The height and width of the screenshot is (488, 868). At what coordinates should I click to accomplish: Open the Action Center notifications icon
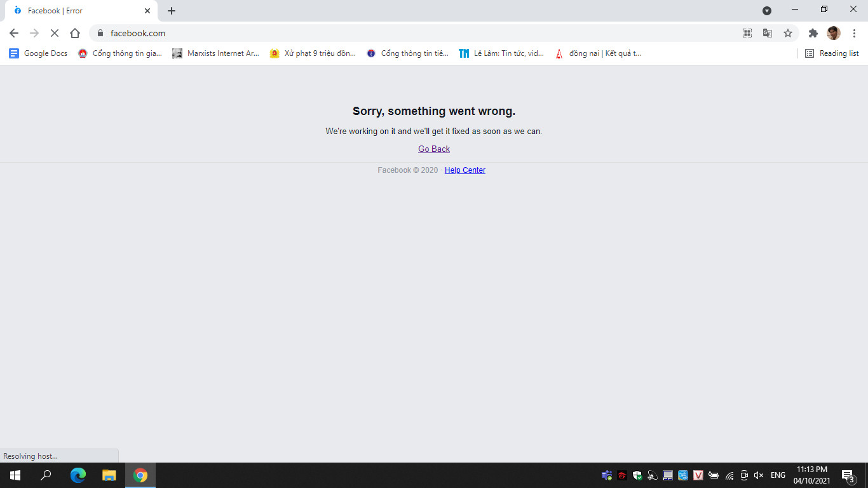848,475
